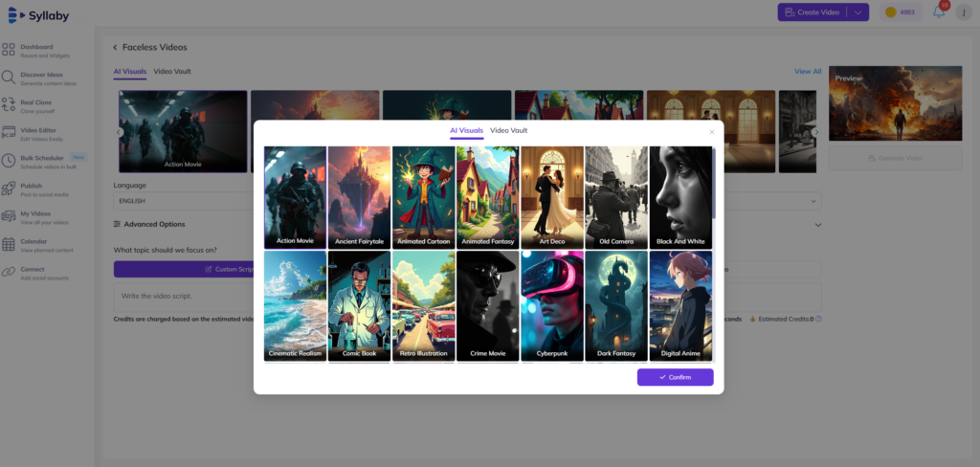Close the style picker dialog

tap(711, 132)
